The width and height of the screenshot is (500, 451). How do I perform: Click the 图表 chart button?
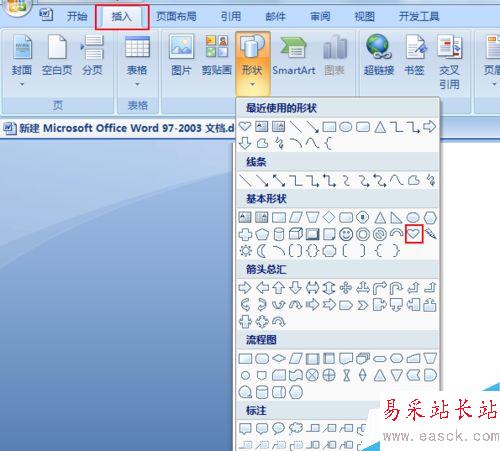point(335,55)
